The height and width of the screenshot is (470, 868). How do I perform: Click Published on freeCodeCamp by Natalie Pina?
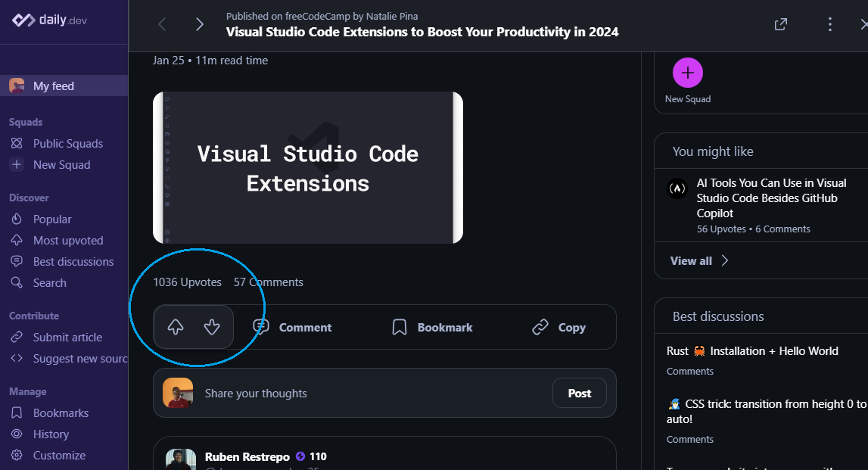point(322,16)
